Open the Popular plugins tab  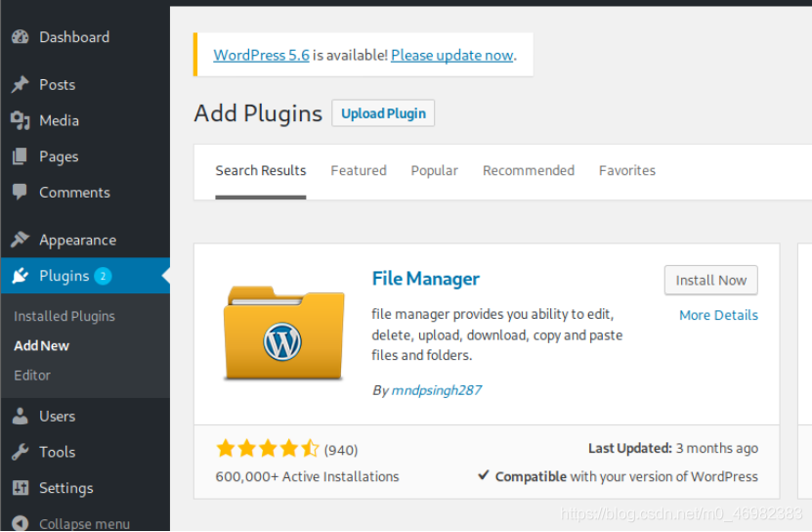(x=434, y=170)
